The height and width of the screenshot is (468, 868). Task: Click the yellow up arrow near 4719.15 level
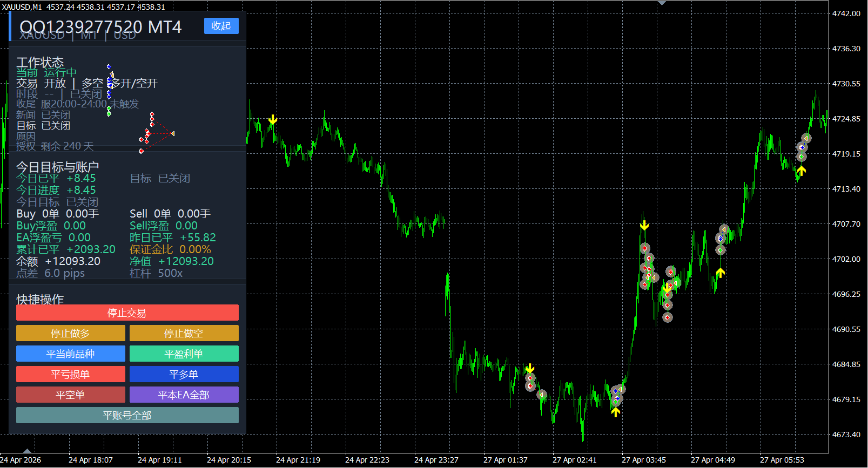pos(802,171)
